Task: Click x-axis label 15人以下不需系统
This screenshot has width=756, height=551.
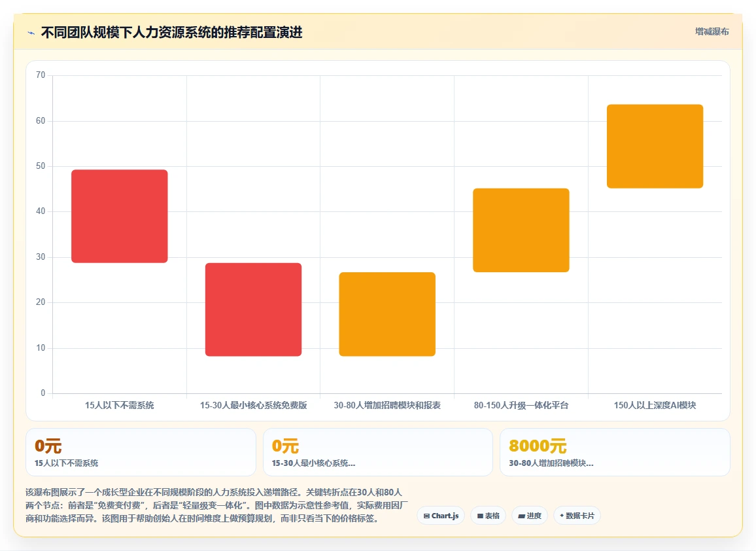Action: (120, 405)
